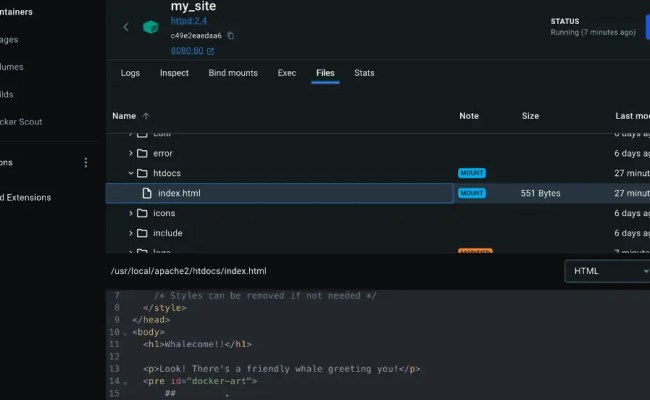Viewport: 650px width, 400px height.
Task: Open the Exec tab
Action: click(287, 73)
